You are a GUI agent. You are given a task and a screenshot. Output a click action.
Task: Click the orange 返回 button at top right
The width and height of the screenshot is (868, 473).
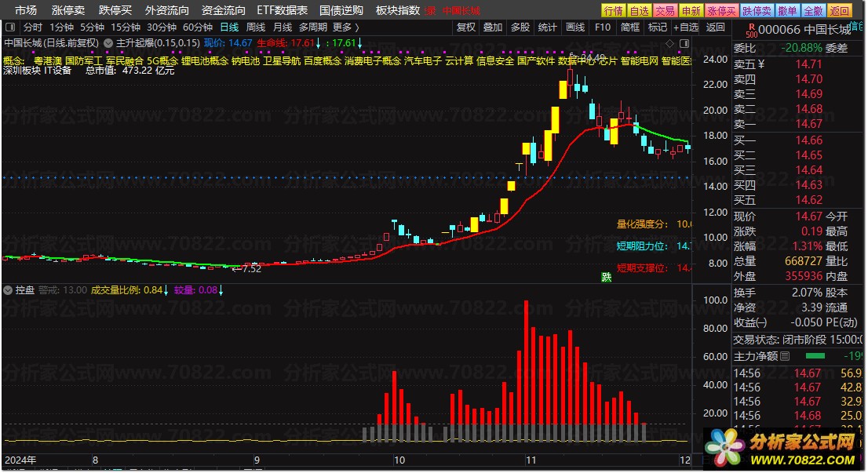pyautogui.click(x=840, y=10)
